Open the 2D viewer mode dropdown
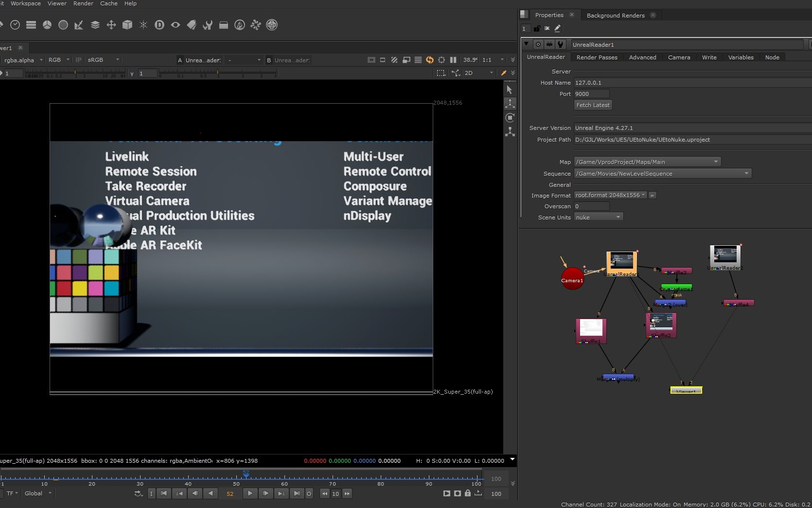Screen dimensions: 812x508 (x=479, y=73)
